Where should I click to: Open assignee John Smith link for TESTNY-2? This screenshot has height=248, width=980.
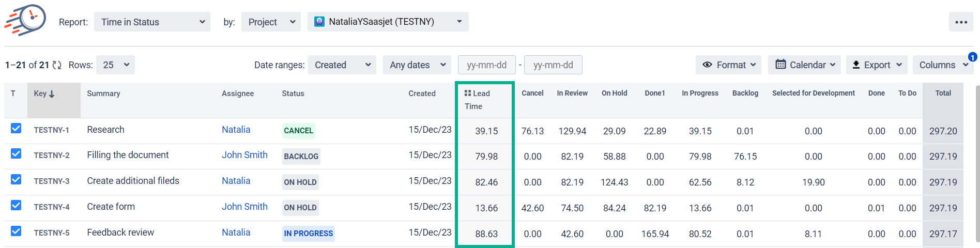click(244, 155)
